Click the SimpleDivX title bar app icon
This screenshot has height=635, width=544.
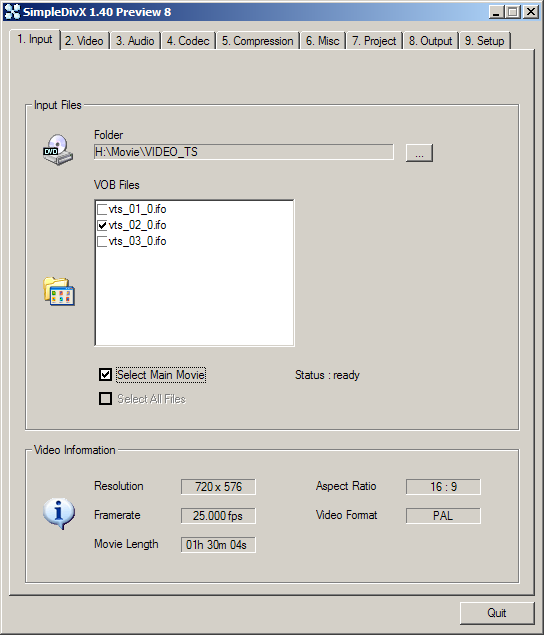click(x=12, y=12)
